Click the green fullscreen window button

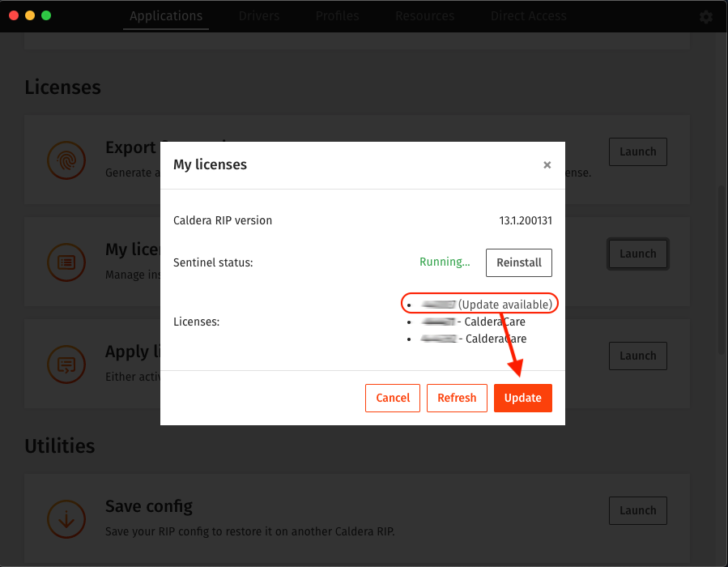click(46, 15)
